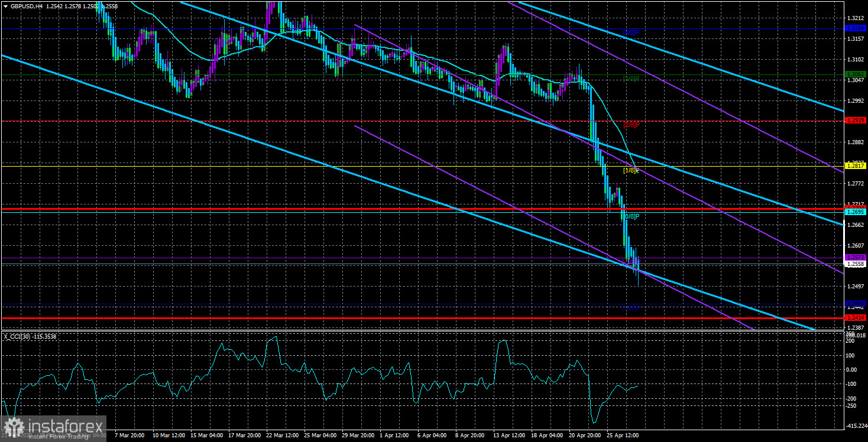Click the red [2/8]P Murray level label
Viewport: 868px width, 442px height.
pos(631,125)
